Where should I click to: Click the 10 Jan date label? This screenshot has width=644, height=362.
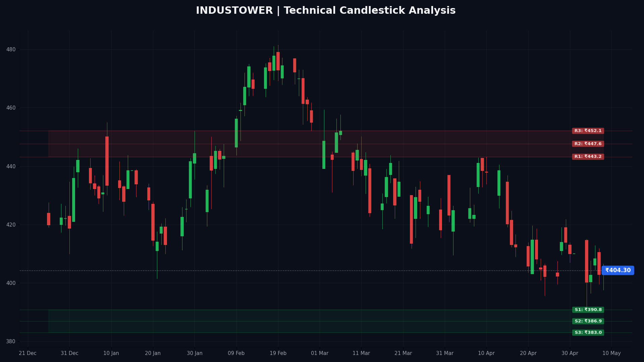click(111, 353)
